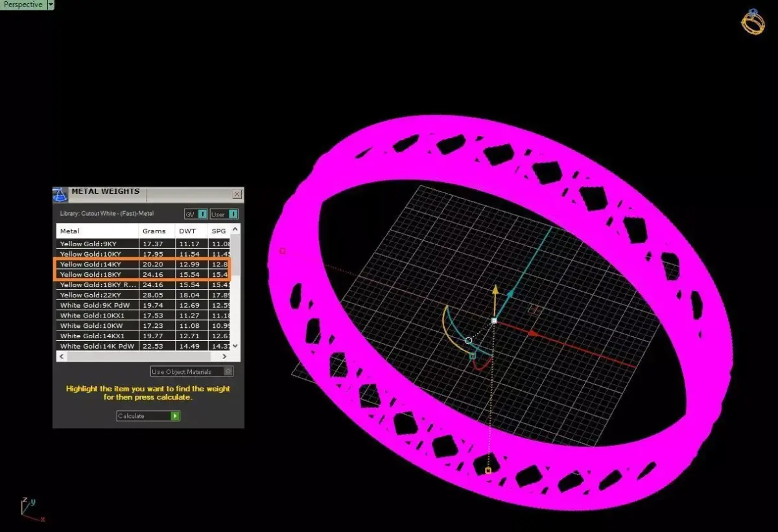Click the 19.74 grams value
778x532 pixels.
point(152,305)
